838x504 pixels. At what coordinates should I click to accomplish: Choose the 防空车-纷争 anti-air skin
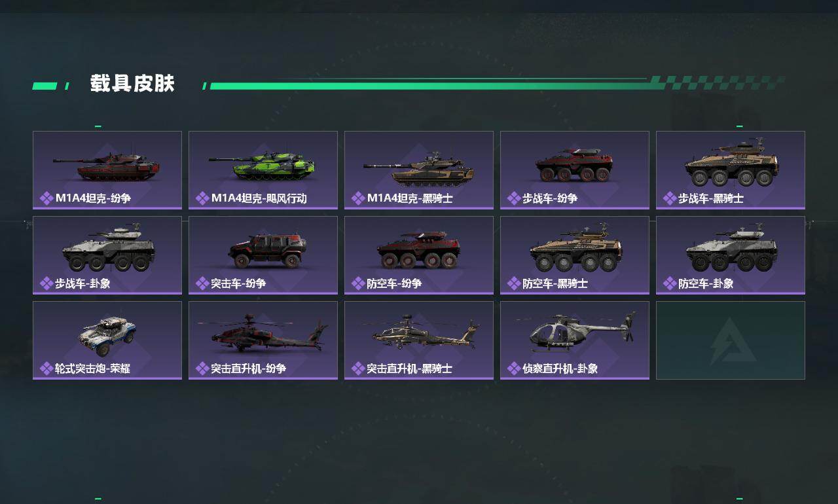[x=419, y=255]
